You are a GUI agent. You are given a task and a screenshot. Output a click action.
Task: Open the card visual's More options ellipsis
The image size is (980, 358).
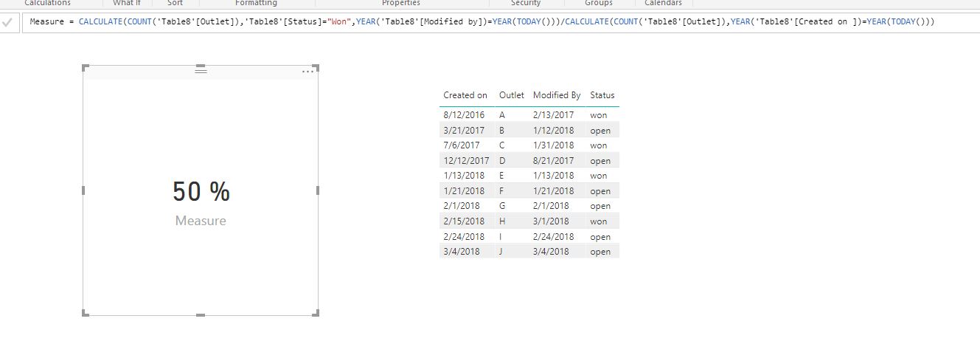(x=307, y=71)
